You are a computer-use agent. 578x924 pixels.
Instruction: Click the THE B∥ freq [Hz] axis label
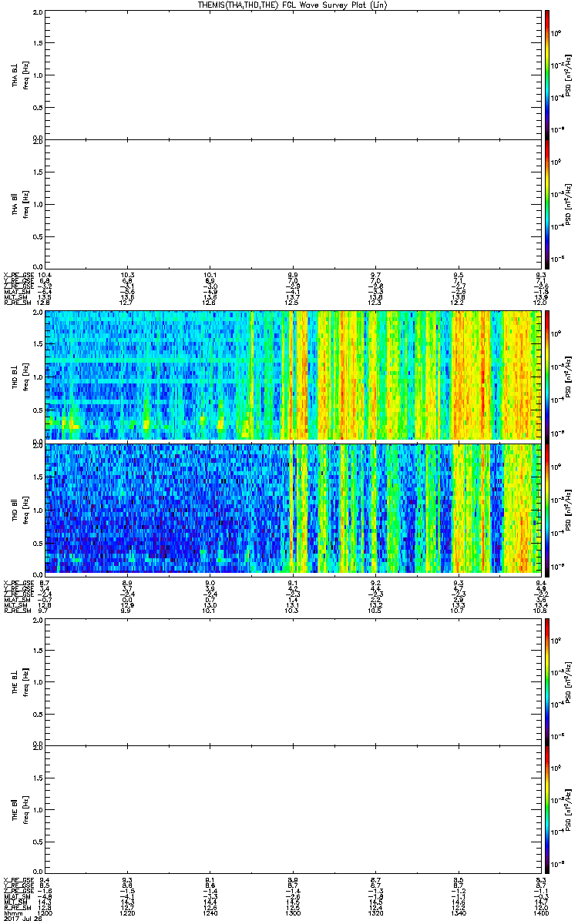pos(25,810)
